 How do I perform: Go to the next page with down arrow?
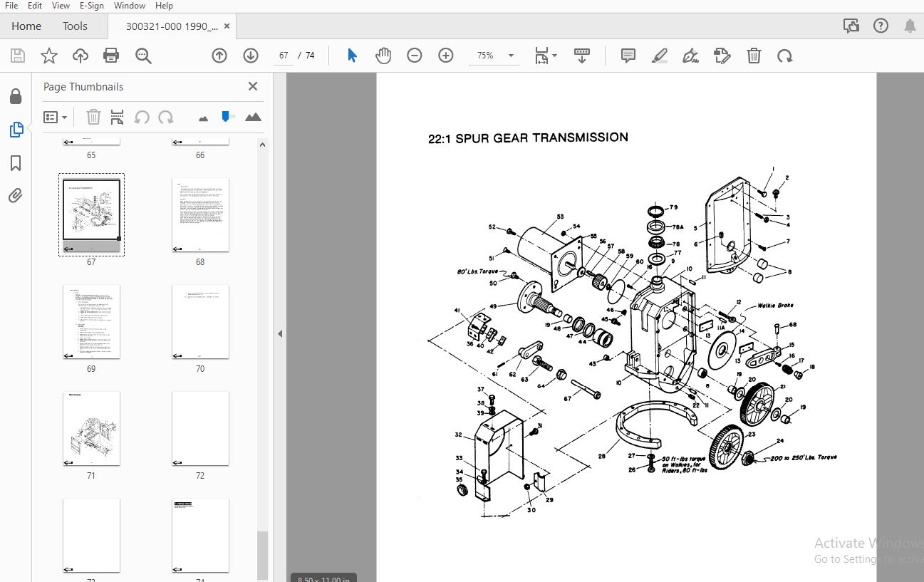[251, 56]
